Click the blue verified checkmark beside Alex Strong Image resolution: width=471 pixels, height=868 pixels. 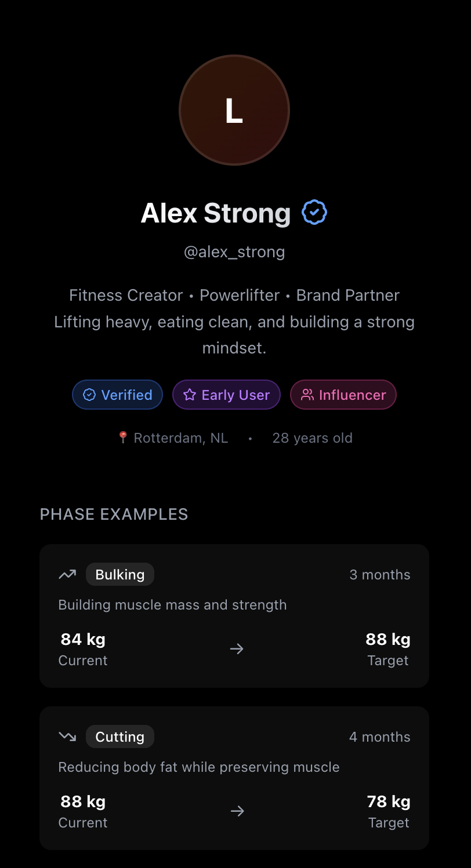click(314, 213)
